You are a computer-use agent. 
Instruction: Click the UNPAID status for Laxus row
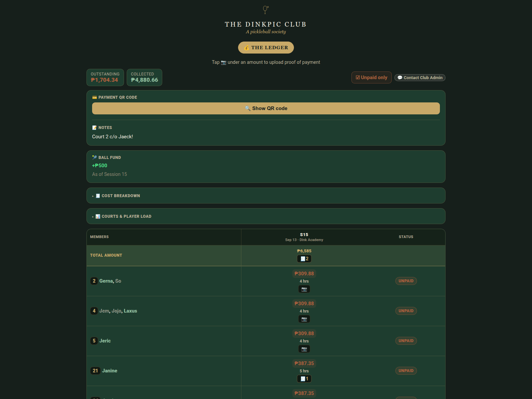tap(406, 311)
